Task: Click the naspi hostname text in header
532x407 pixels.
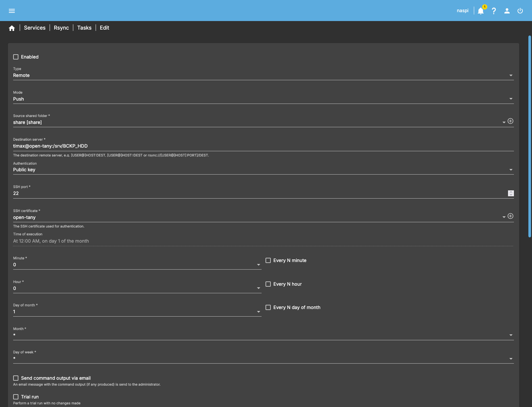Action: (x=463, y=11)
